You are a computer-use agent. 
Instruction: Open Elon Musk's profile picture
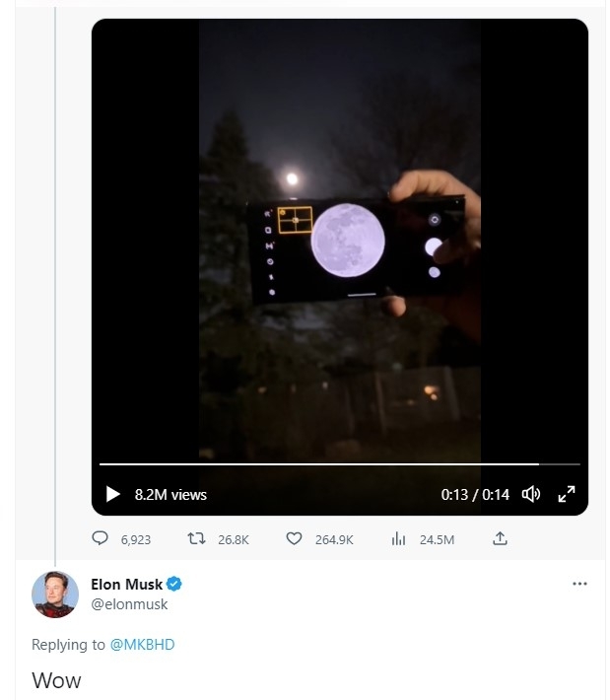click(x=55, y=595)
